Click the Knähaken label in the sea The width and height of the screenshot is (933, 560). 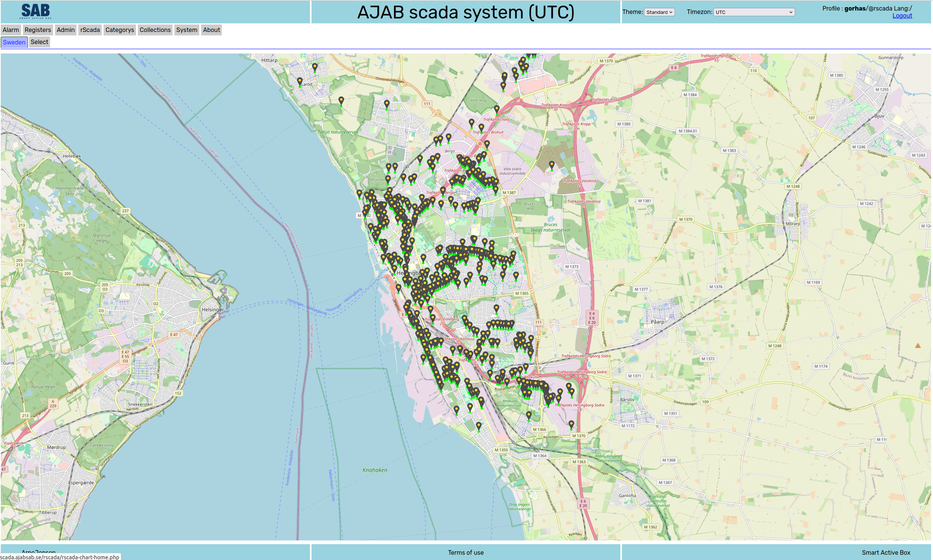pos(375,470)
